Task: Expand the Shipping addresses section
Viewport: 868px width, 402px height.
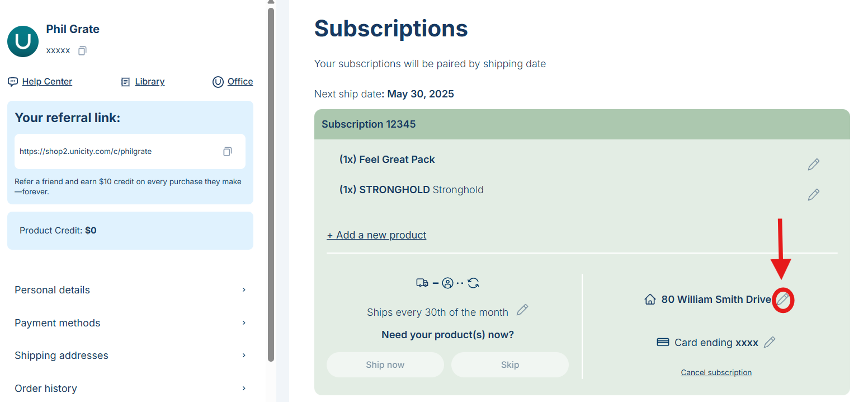Action: click(x=130, y=356)
